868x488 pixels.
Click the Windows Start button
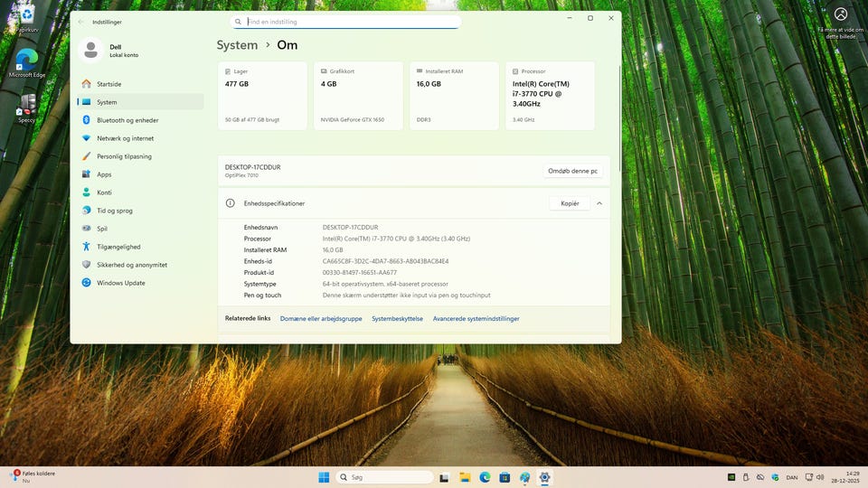pyautogui.click(x=324, y=477)
